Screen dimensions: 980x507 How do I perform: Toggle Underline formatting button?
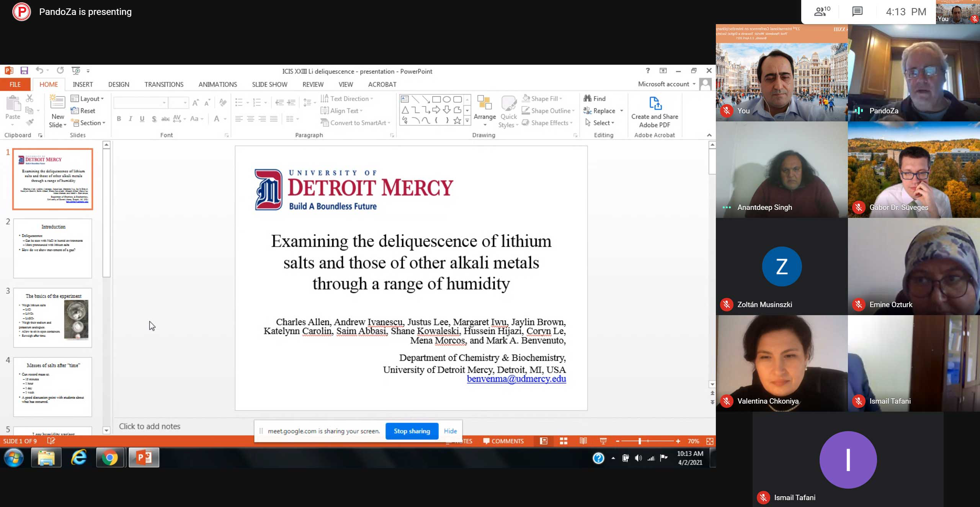click(142, 119)
